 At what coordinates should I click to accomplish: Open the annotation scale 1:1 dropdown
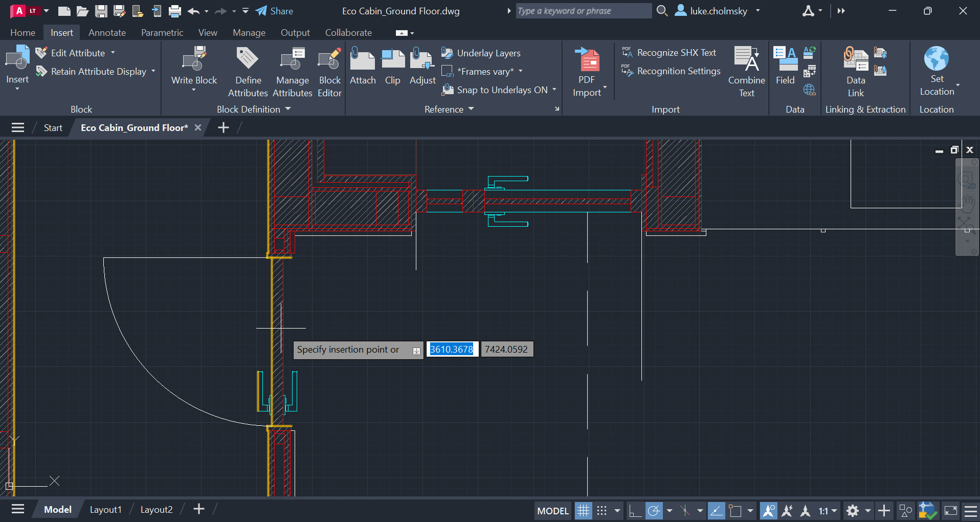pyautogui.click(x=828, y=510)
